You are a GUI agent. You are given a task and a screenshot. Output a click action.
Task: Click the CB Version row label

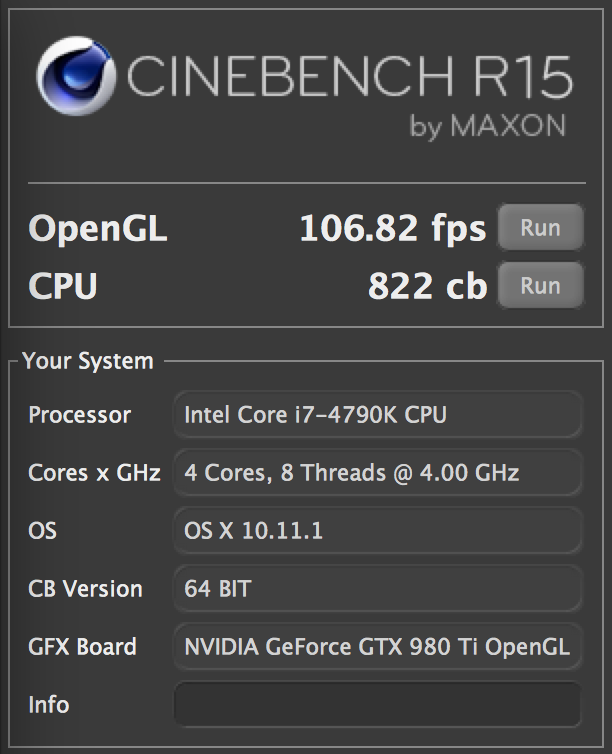(x=85, y=588)
